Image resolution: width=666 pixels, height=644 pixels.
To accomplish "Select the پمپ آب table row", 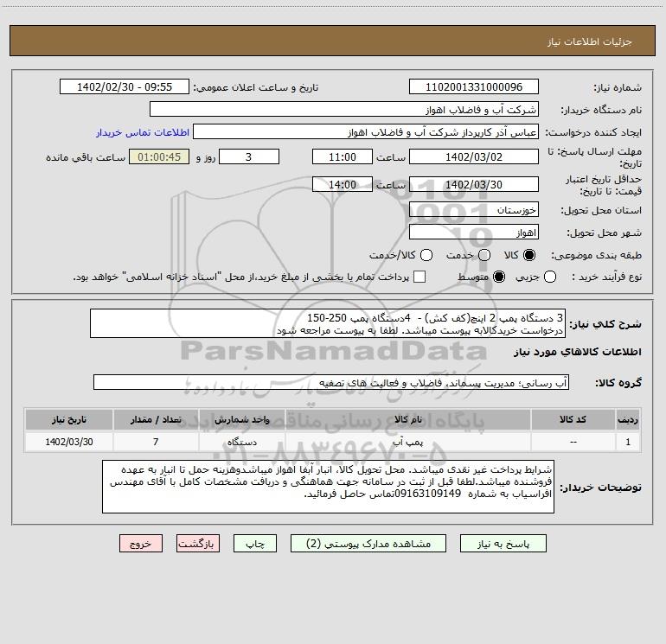I will 333,442.
